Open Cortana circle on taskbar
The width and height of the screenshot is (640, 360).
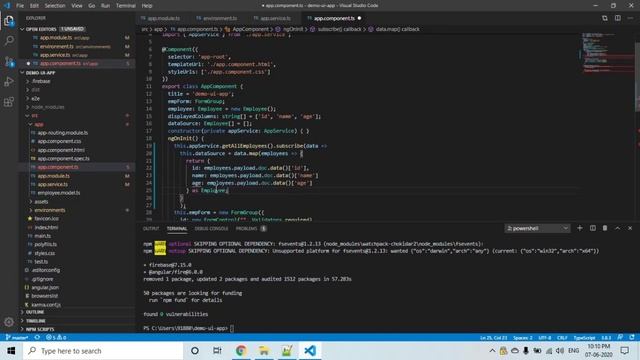(x=195, y=351)
